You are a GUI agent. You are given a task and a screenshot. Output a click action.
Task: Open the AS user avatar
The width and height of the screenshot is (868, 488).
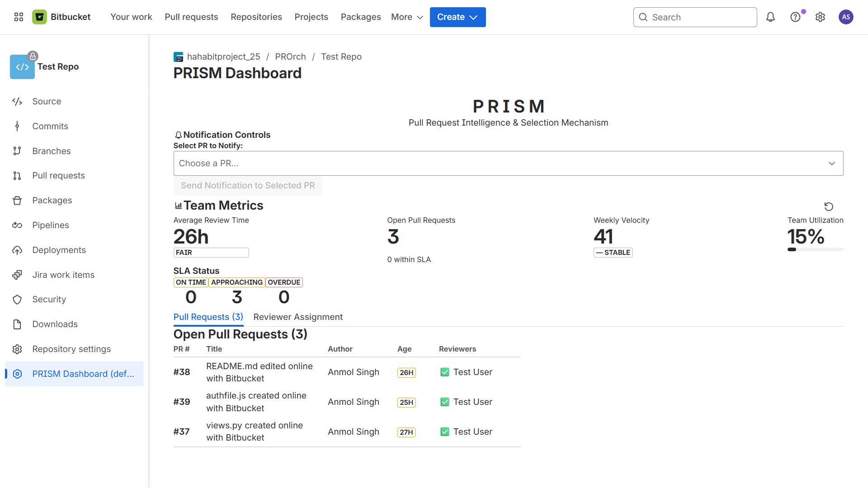[845, 17]
